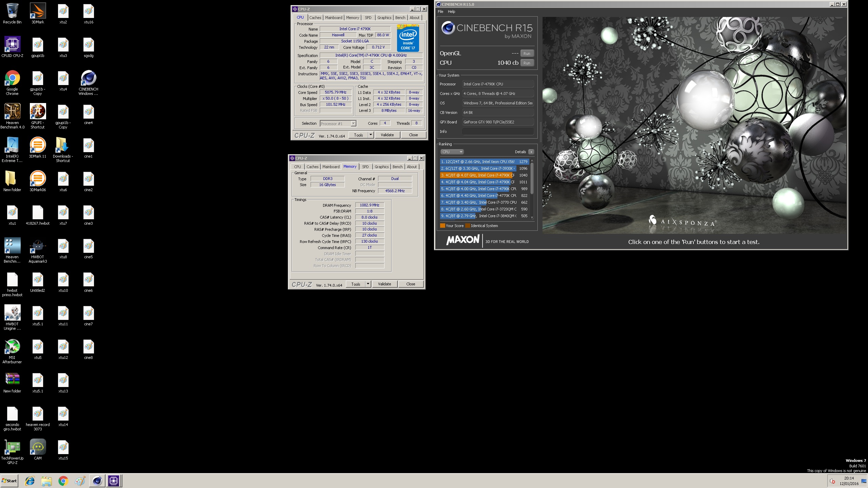868x488 pixels.
Task: Open the CPU ranking dropdown in Cinebench
Action: coord(452,152)
